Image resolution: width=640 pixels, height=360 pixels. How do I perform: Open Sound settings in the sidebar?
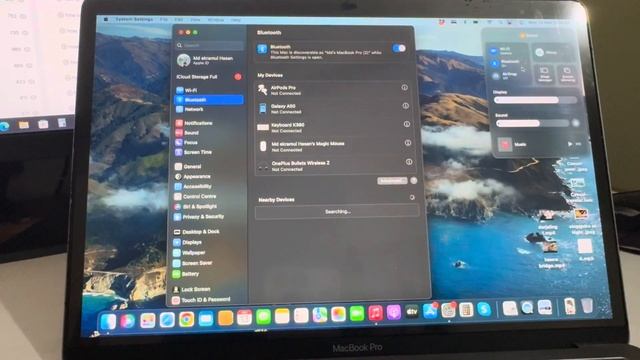point(209,133)
